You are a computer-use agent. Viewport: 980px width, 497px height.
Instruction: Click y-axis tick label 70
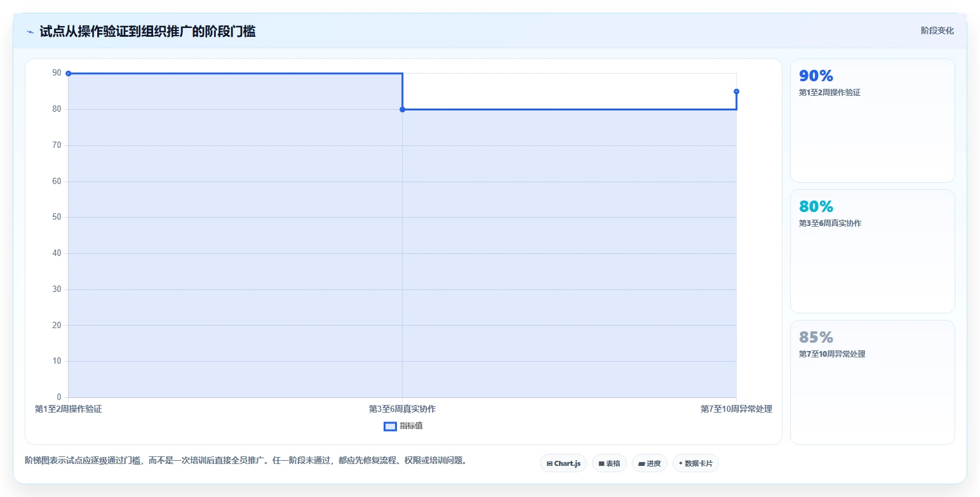tap(57, 145)
